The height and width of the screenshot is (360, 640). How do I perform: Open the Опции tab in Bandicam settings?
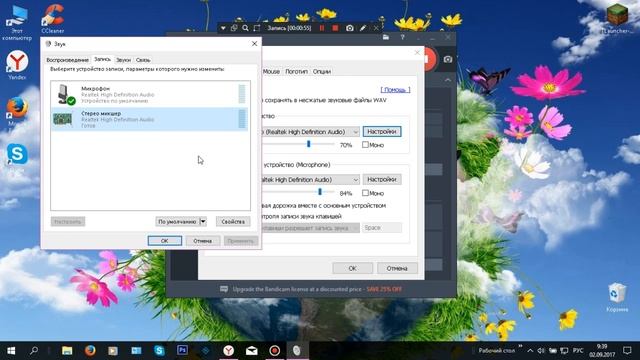pos(322,71)
